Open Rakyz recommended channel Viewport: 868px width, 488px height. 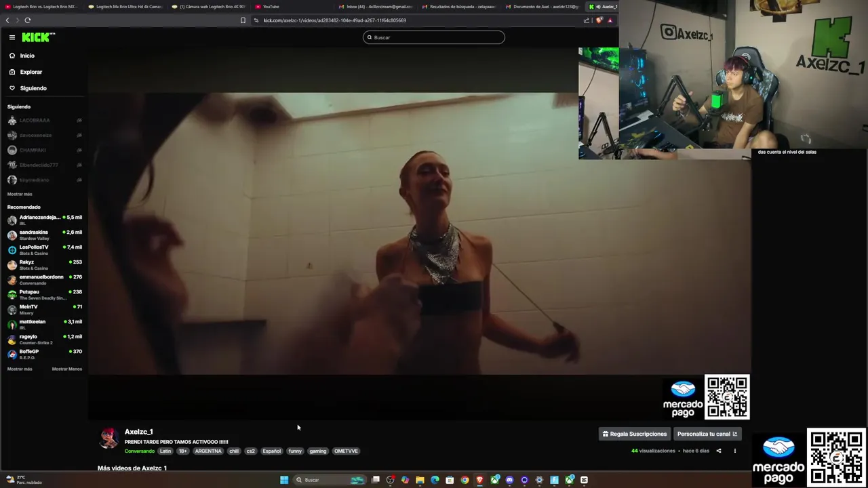click(x=43, y=264)
